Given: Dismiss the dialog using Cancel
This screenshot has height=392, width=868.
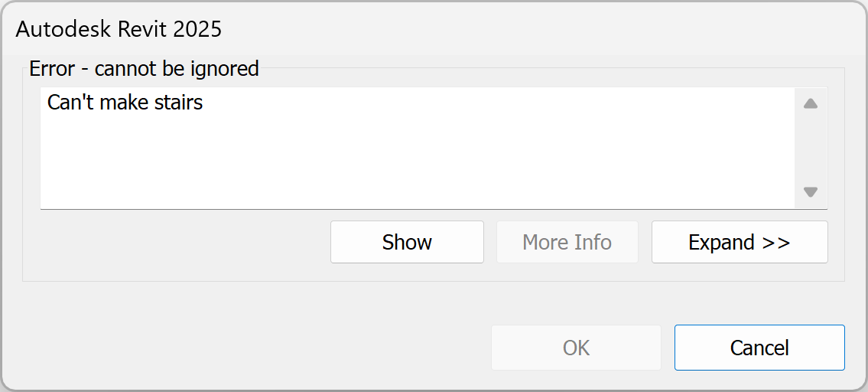Looking at the screenshot, I should (x=759, y=348).
